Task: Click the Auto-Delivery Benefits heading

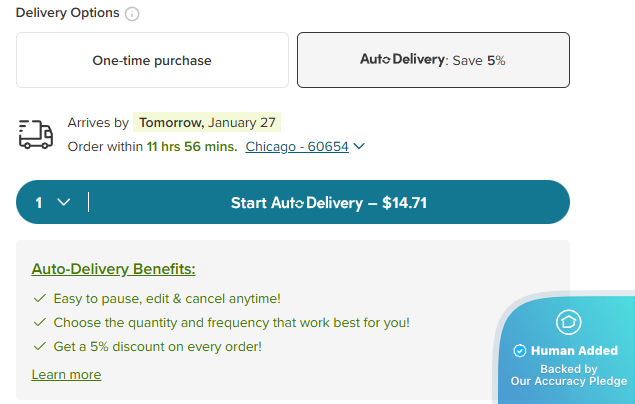Action: pyautogui.click(x=113, y=268)
